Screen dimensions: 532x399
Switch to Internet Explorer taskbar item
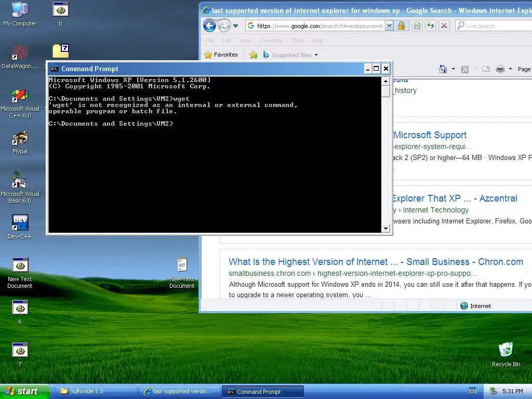point(179,392)
